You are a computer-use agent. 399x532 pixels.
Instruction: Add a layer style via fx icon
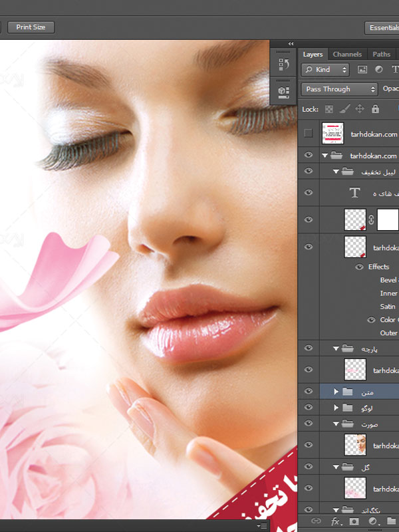coord(335,521)
